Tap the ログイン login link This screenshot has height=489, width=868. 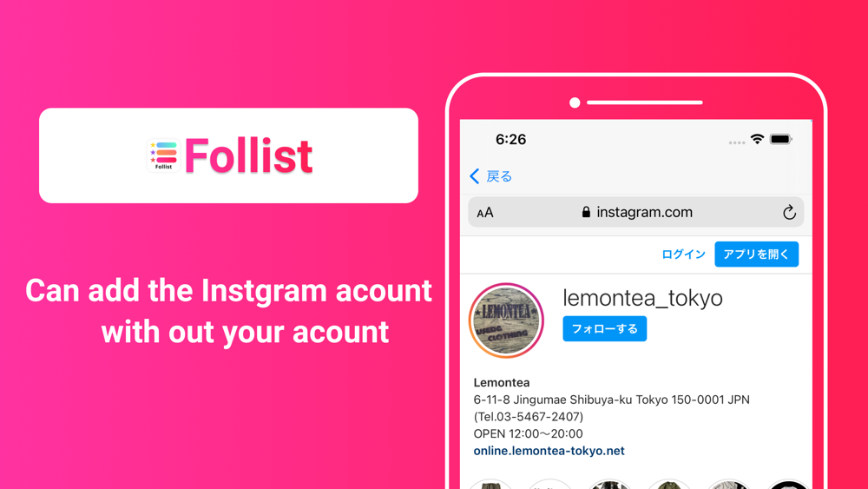click(684, 254)
